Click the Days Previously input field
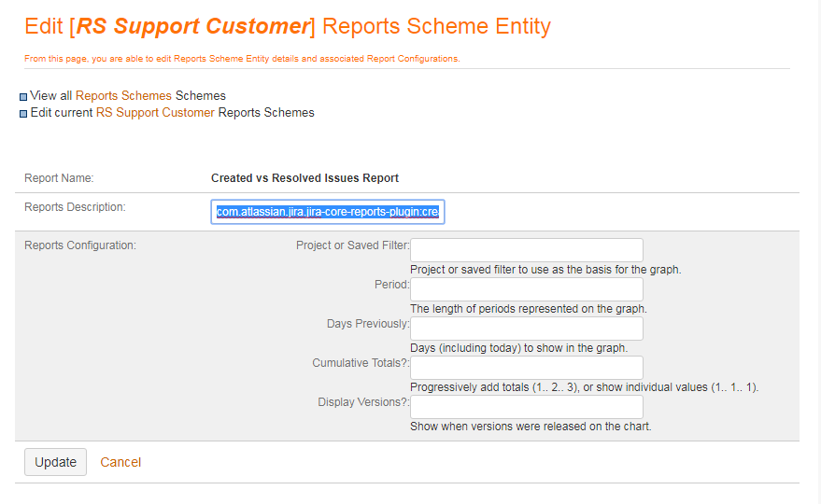This screenshot has height=504, width=821. click(527, 329)
